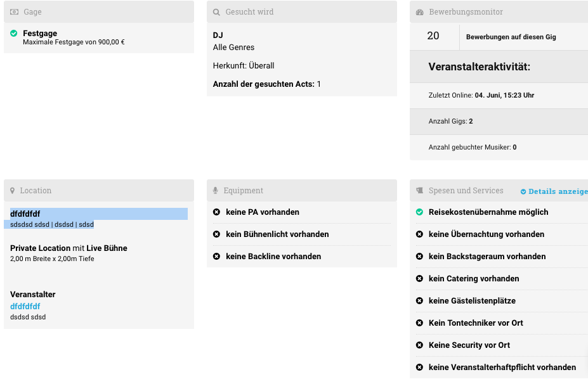Screen dimensions: 588x384
Task: Click the dashboard icon beside Bewerbungsmonitor
Action: (419, 12)
